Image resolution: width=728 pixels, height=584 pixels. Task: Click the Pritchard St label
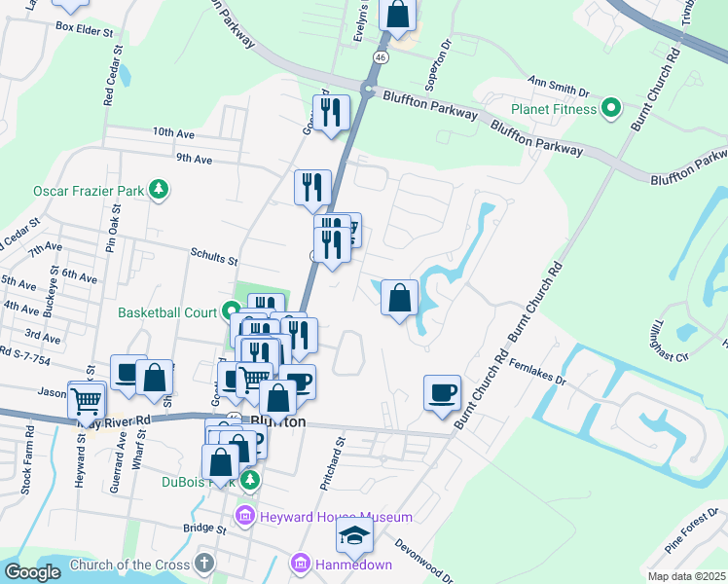(333, 463)
